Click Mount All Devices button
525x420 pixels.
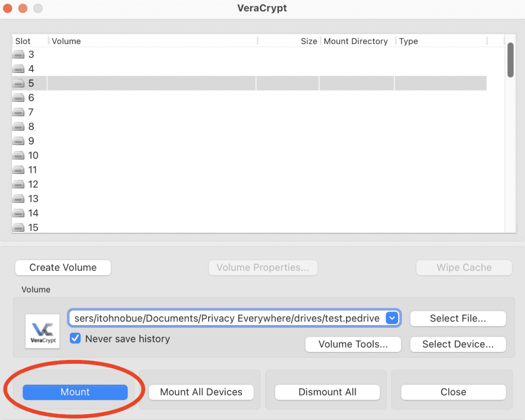201,392
